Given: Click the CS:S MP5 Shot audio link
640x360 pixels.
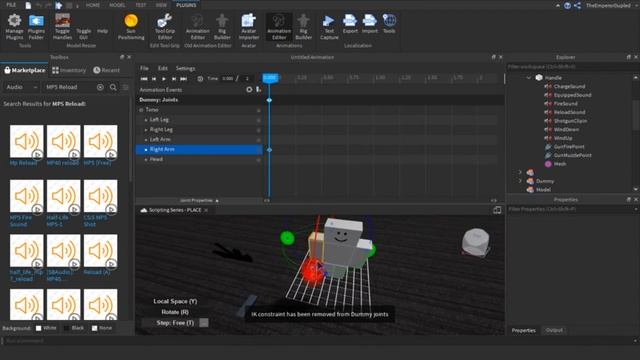Looking at the screenshot, I should [96, 221].
